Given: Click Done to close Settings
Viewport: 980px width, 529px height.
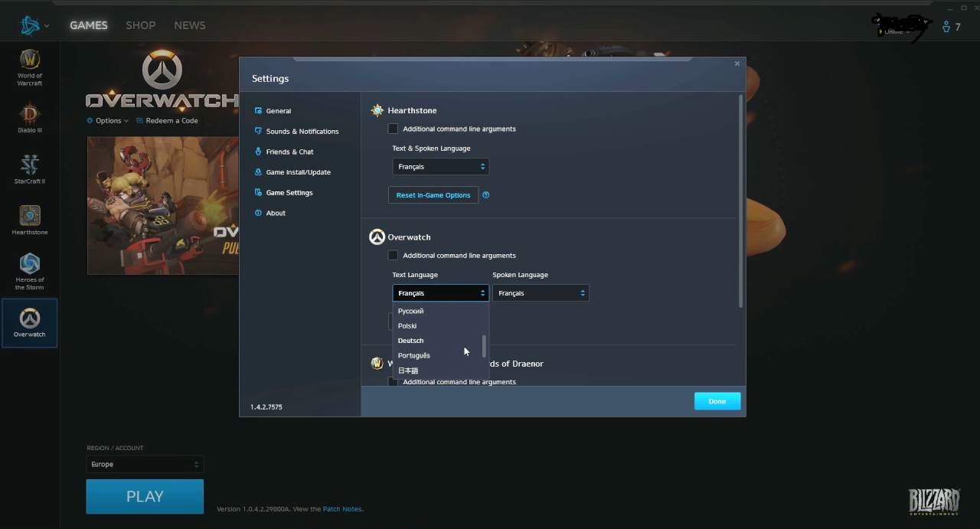Looking at the screenshot, I should pos(717,401).
